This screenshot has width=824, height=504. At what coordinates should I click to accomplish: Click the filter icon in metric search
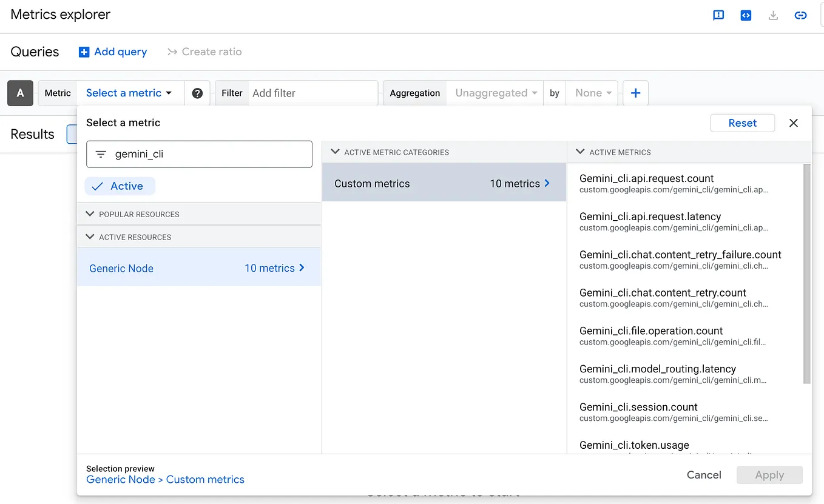101,154
